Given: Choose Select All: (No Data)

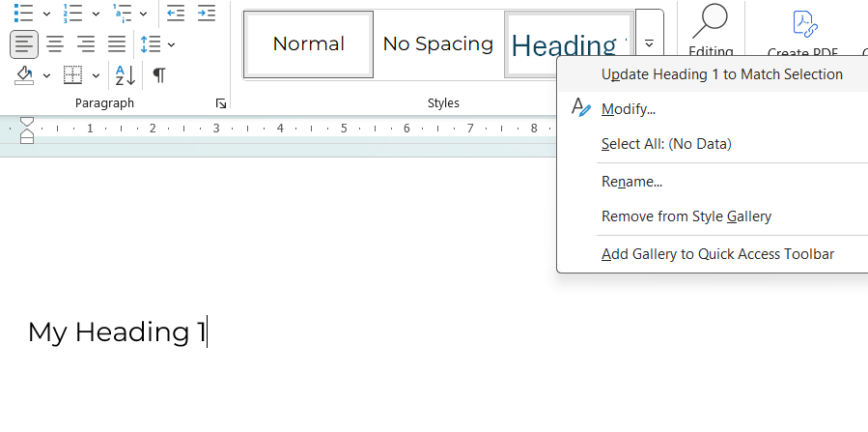Looking at the screenshot, I should coord(666,144).
